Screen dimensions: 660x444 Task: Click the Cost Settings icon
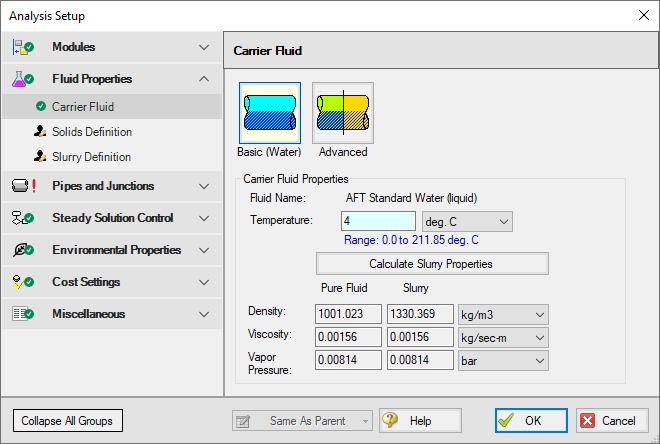tap(24, 282)
